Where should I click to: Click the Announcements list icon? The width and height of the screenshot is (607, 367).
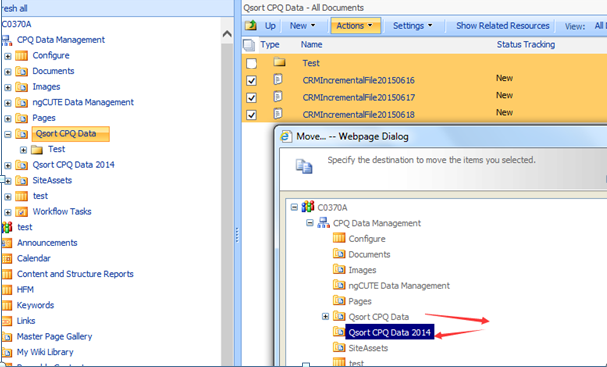point(7,243)
